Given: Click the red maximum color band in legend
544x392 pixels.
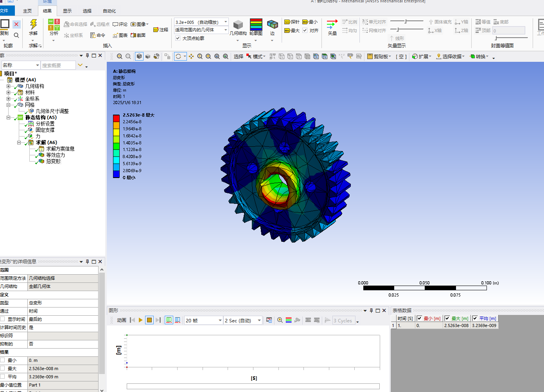Looking at the screenshot, I should 116,118.
